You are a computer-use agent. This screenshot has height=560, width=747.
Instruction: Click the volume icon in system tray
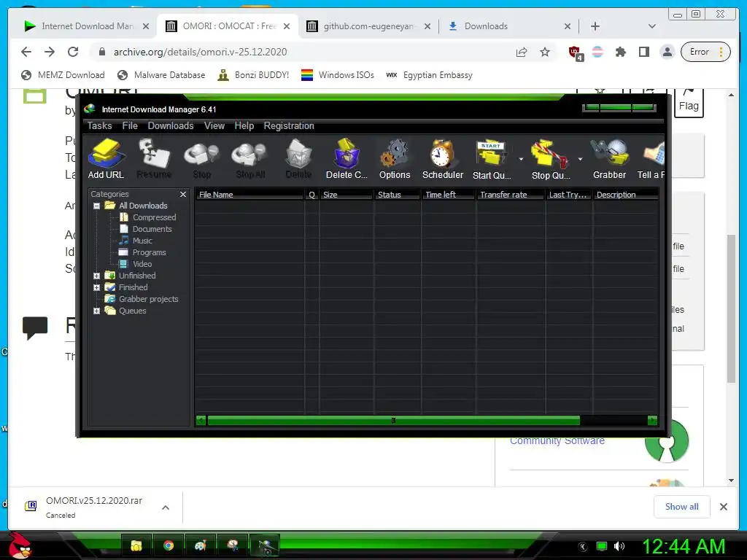point(619,546)
